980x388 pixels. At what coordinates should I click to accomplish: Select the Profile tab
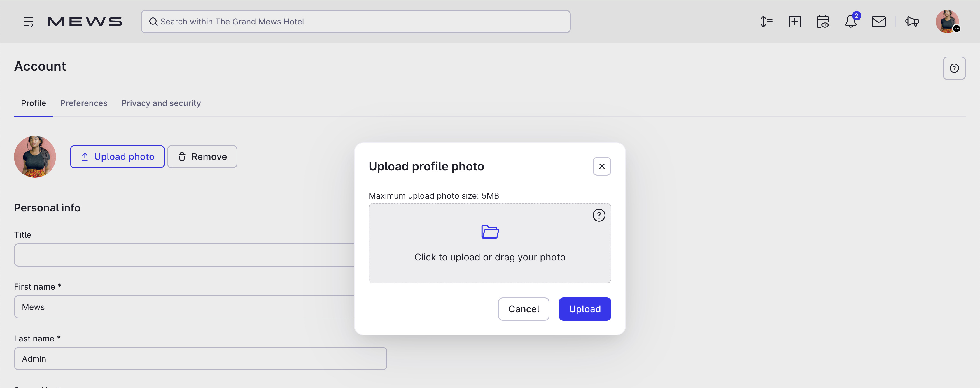(34, 103)
